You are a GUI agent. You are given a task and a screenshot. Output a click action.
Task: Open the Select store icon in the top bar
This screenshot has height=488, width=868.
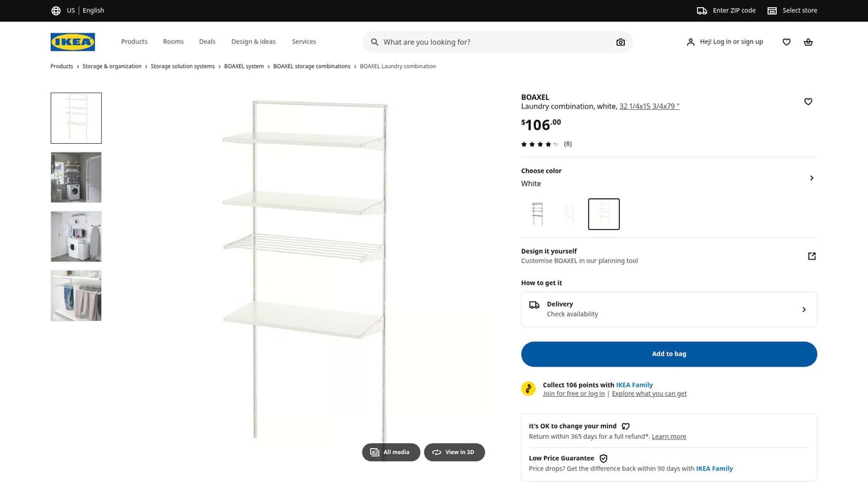[773, 10]
